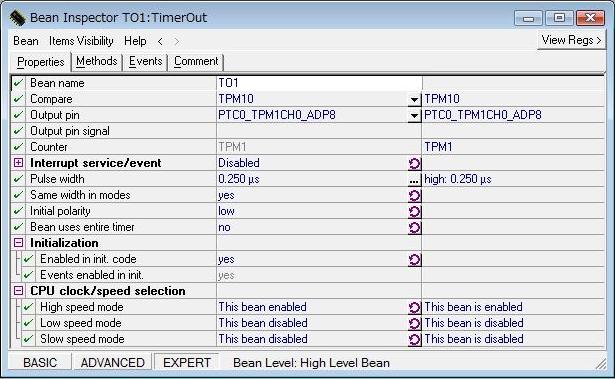Switch to BASIC view level
This screenshot has height=379, width=615.
40,363
